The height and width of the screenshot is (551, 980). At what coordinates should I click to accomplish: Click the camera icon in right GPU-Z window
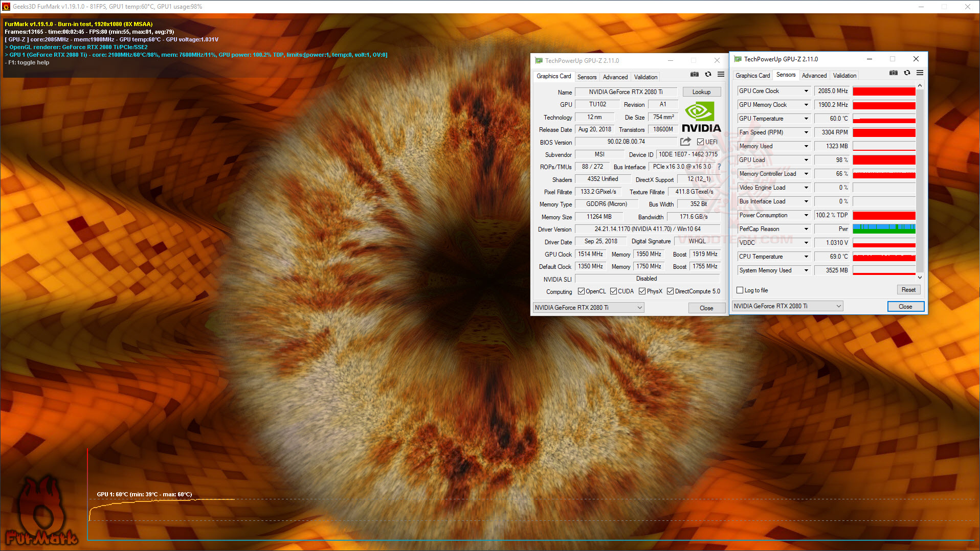893,73
